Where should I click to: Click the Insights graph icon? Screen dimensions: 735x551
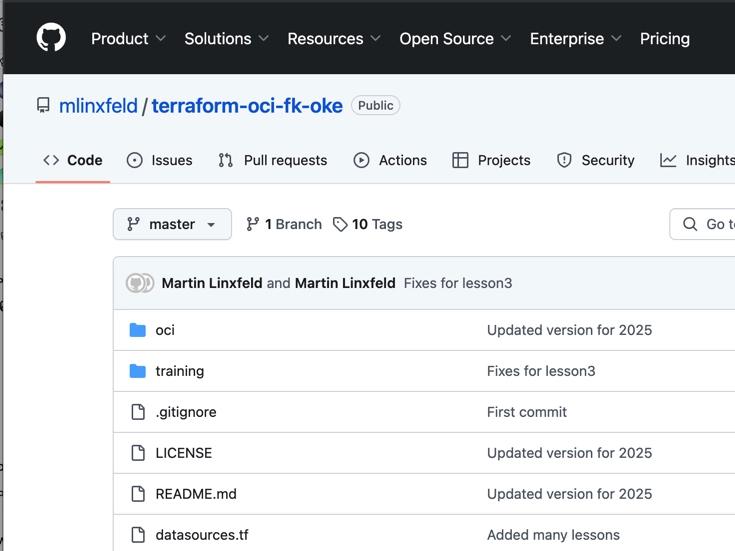click(x=668, y=160)
